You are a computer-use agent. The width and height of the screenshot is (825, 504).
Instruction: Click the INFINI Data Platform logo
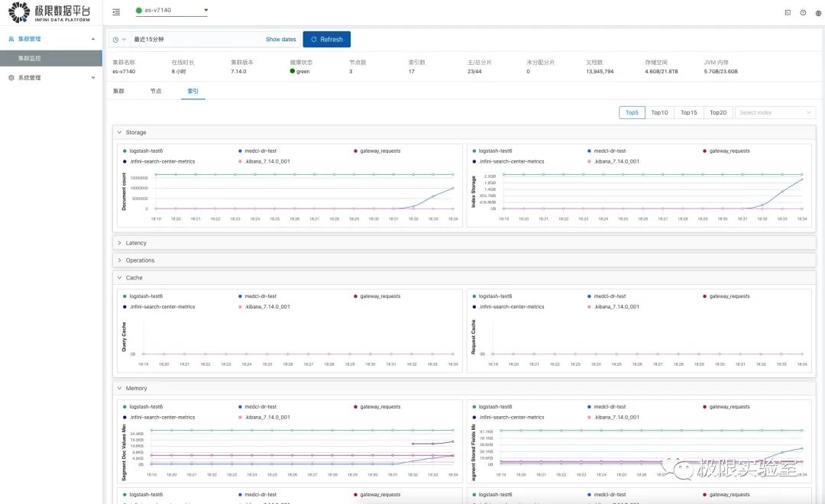tap(50, 12)
